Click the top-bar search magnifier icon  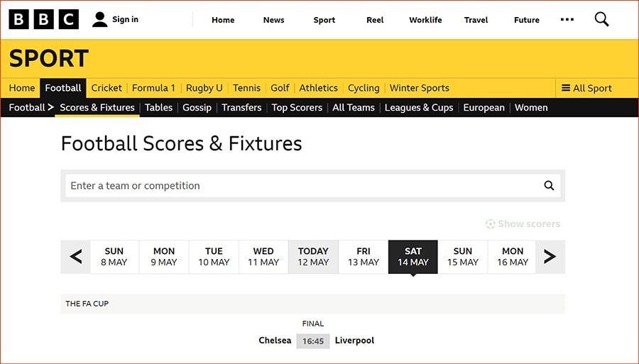(601, 19)
